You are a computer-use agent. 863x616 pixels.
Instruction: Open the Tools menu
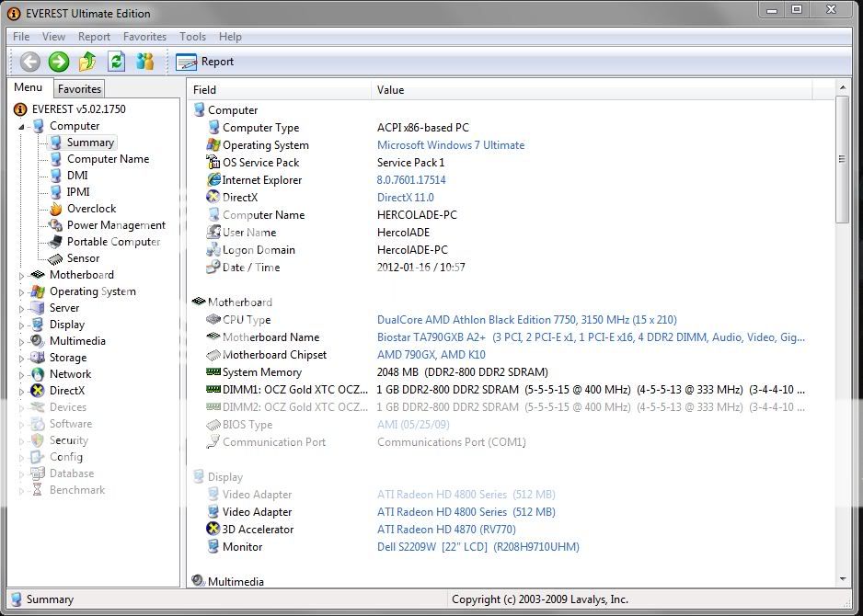[x=192, y=37]
